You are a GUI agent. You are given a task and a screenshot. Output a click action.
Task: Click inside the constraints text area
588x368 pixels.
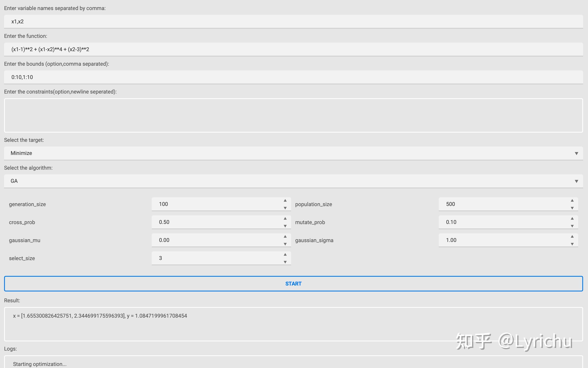[293, 115]
